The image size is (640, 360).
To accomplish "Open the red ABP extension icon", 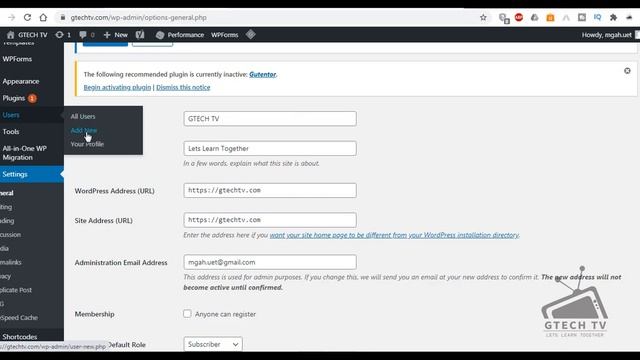I will pos(519,18).
